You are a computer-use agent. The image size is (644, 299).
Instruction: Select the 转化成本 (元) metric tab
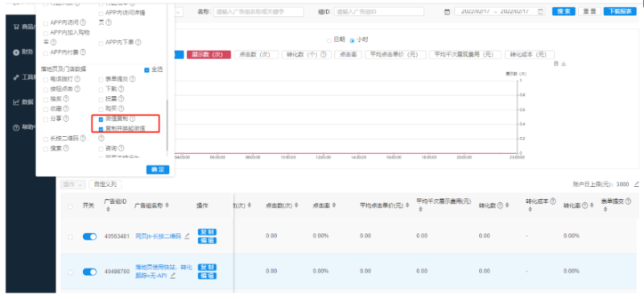coord(530,55)
